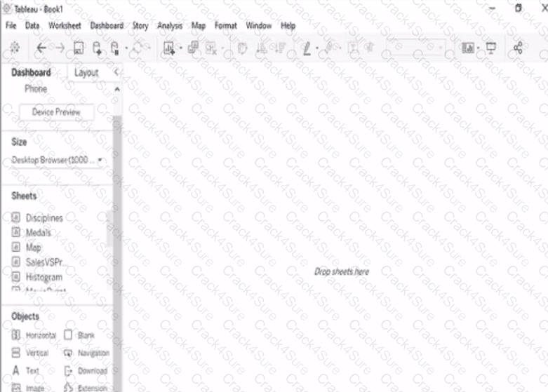Click the 'Drop sheets here' canvas text
The image size is (548, 392).
[342, 271]
